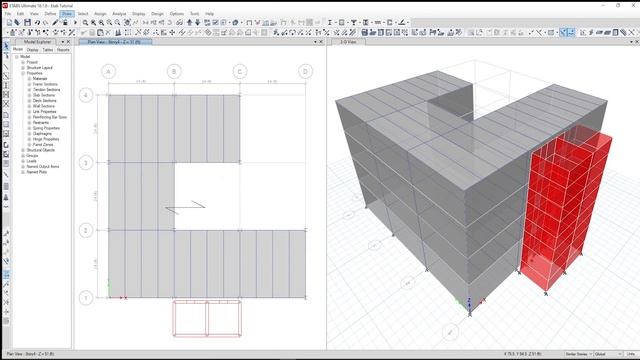The height and width of the screenshot is (360, 640).
Task: Click the Save model floppy-disk icon
Action: click(27, 22)
